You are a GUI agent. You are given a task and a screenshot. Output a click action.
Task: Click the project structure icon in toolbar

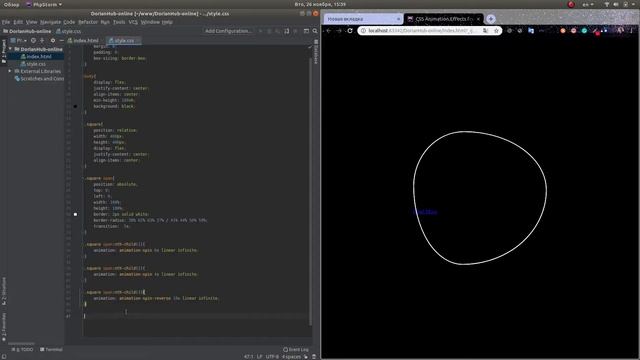[x=306, y=31]
